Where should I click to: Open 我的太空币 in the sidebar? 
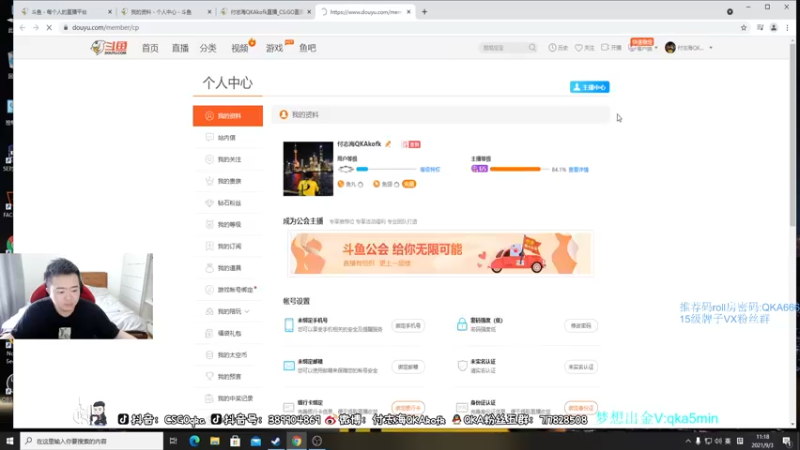point(228,355)
